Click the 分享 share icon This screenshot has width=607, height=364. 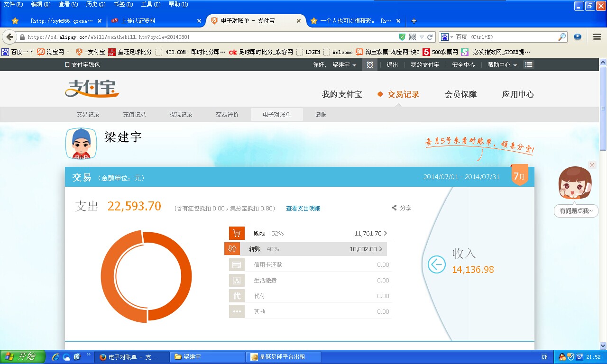[x=394, y=208]
